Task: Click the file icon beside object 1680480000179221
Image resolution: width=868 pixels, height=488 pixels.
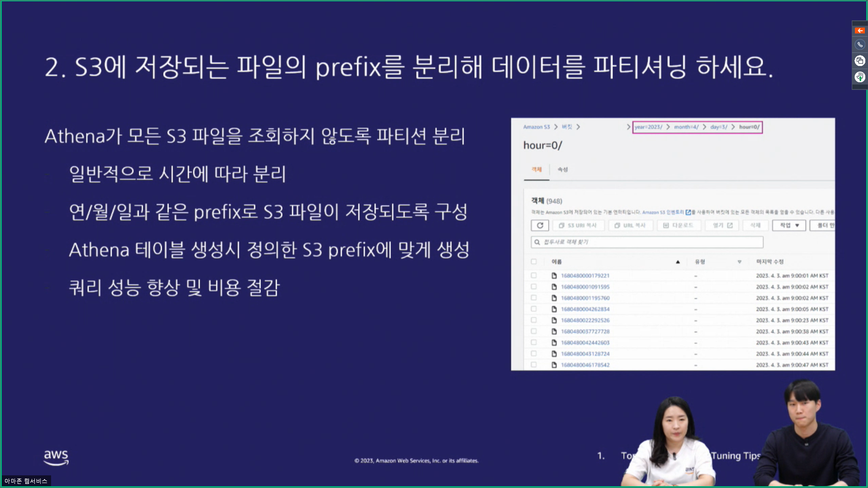Action: coord(553,275)
